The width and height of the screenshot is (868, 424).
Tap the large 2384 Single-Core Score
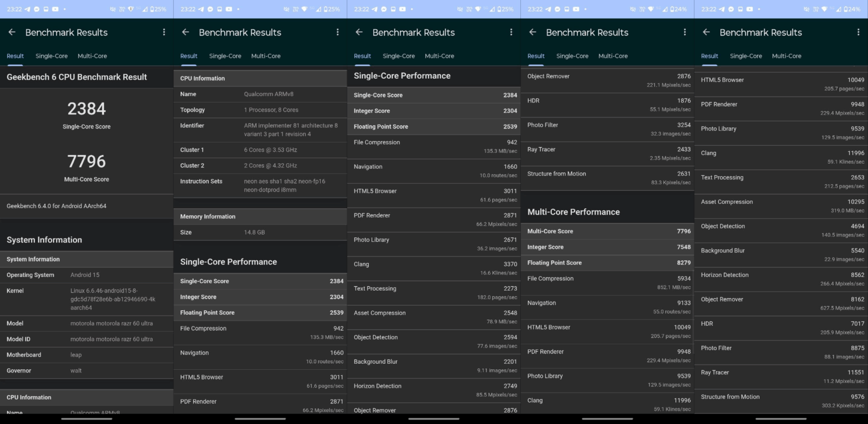point(87,109)
